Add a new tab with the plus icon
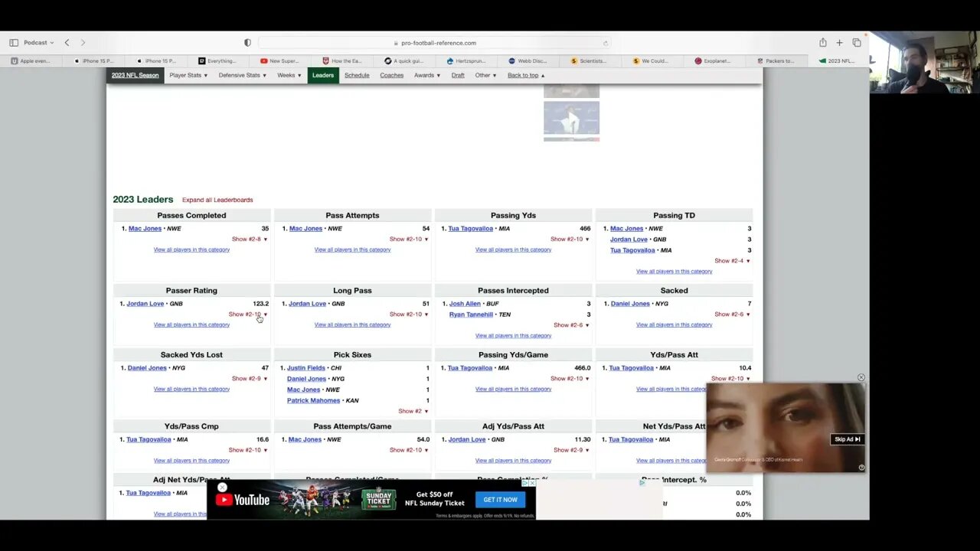This screenshot has width=980, height=551. click(x=839, y=43)
